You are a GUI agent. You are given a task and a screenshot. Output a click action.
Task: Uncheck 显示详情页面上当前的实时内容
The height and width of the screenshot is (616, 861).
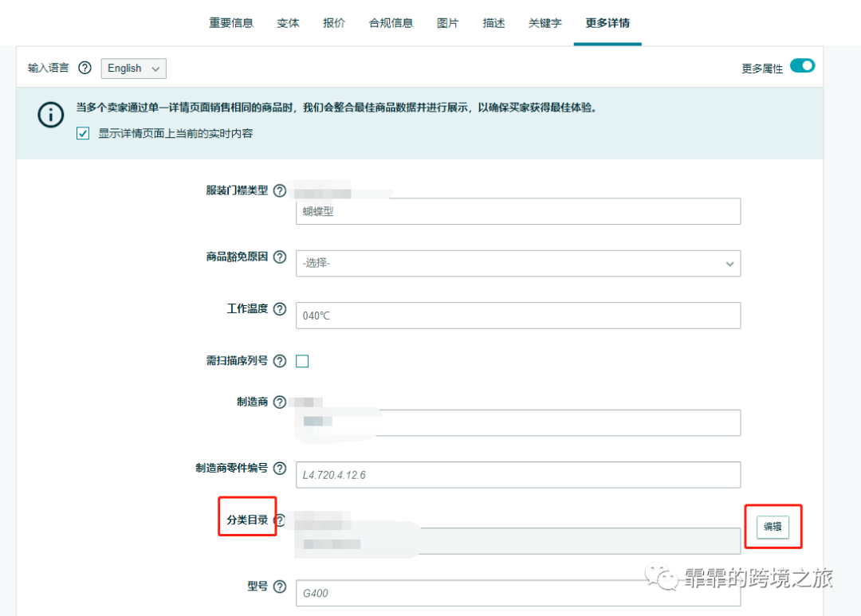pos(83,133)
